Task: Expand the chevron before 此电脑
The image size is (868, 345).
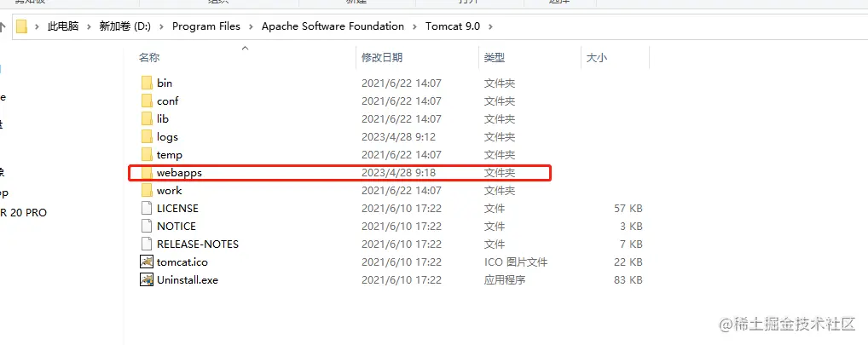Action: pyautogui.click(x=37, y=26)
